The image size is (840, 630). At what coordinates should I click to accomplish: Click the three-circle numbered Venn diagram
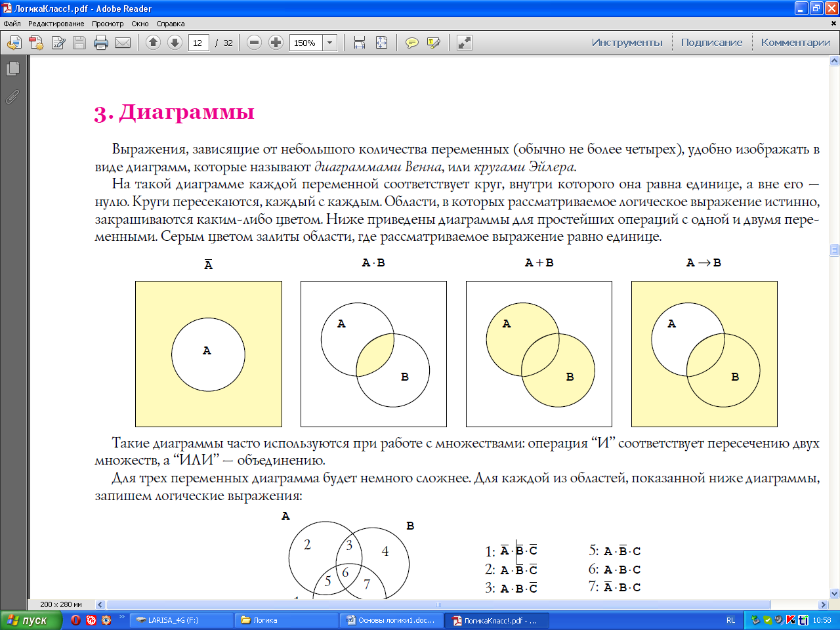[349, 556]
